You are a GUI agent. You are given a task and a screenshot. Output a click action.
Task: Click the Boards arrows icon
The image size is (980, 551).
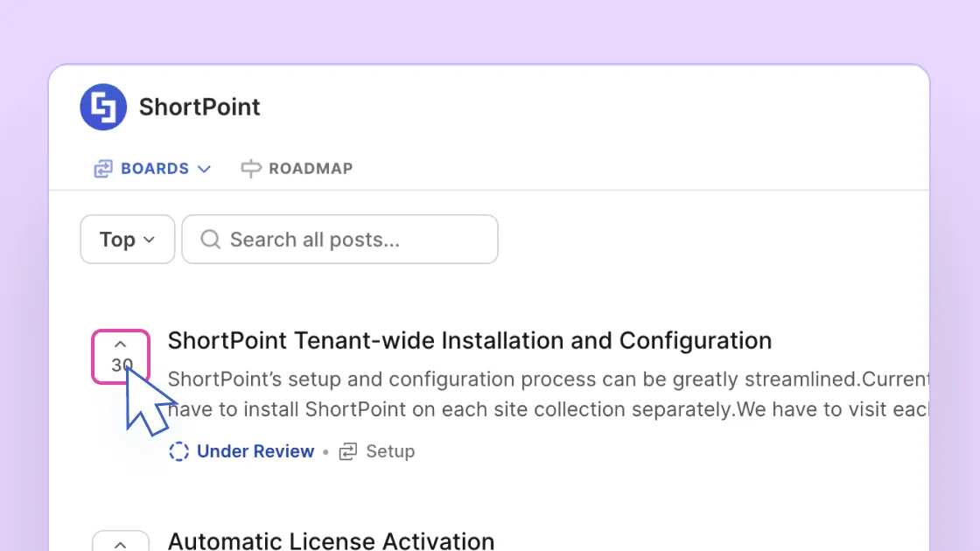pyautogui.click(x=103, y=169)
